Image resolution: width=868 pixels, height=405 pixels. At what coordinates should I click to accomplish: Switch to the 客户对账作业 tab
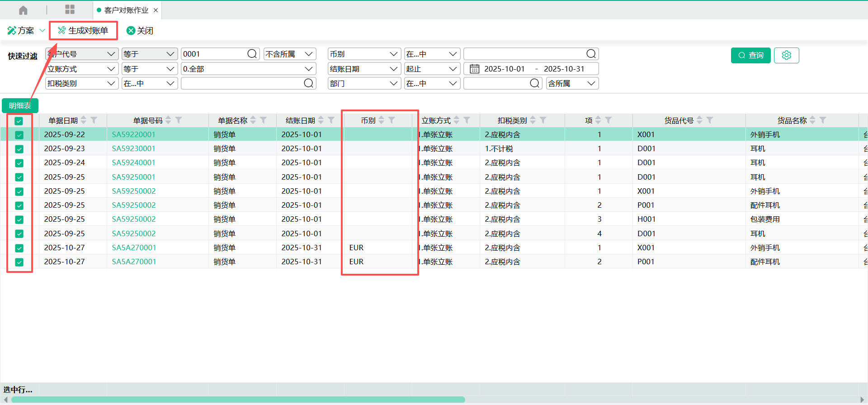126,10
